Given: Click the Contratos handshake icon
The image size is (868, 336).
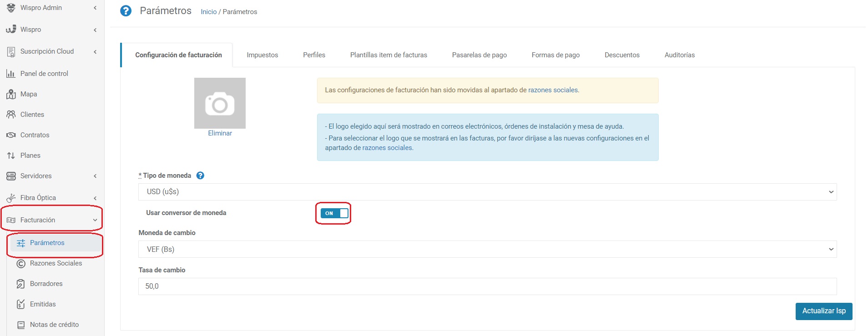Looking at the screenshot, I should point(11,135).
